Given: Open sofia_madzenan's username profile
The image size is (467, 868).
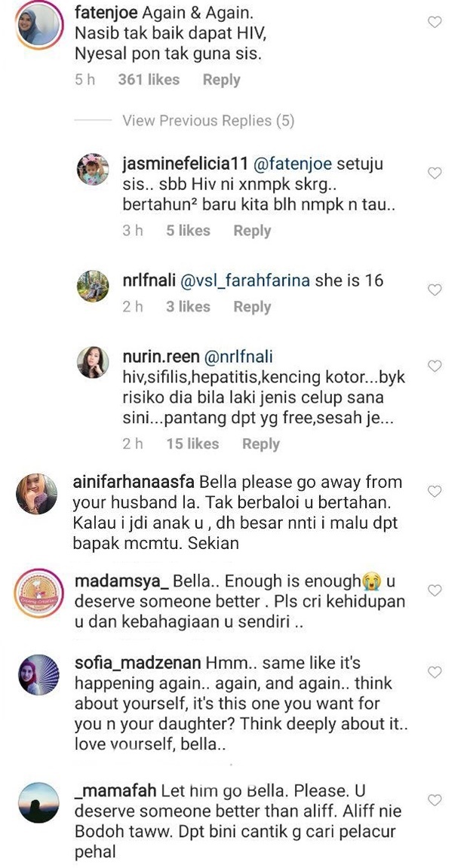Looking at the screenshot, I should click(138, 663).
